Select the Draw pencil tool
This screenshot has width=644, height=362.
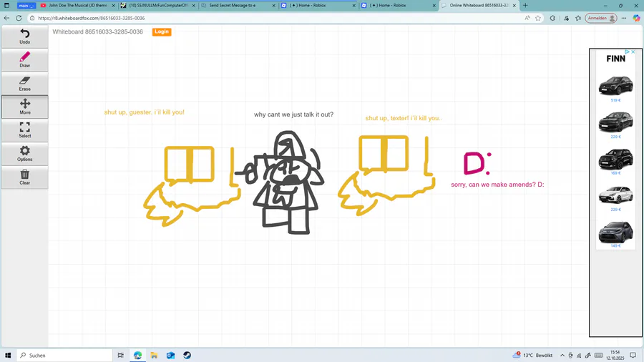(24, 59)
